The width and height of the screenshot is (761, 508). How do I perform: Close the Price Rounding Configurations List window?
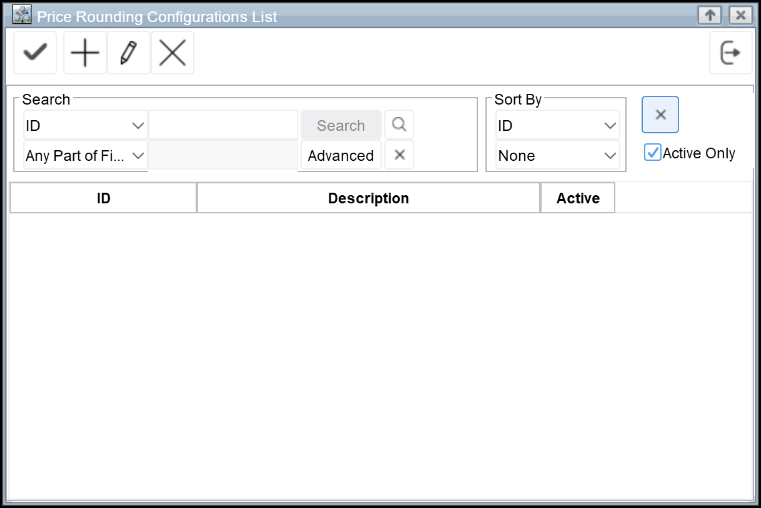pyautogui.click(x=741, y=15)
